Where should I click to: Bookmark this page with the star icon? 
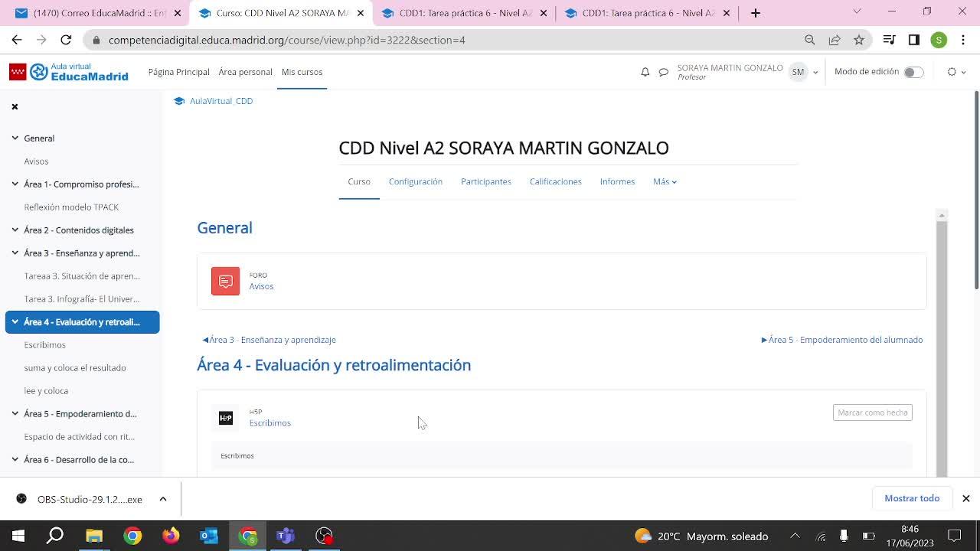click(859, 40)
